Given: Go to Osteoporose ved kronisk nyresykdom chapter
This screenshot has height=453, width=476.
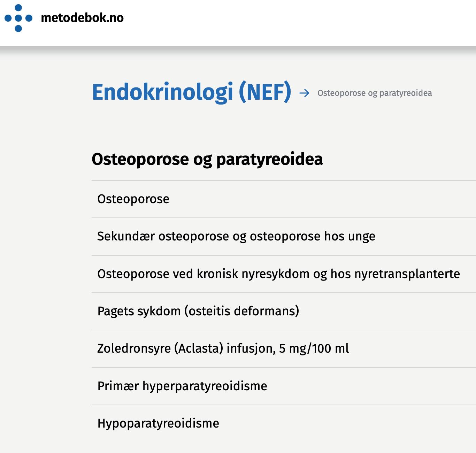Looking at the screenshot, I should point(278,274).
